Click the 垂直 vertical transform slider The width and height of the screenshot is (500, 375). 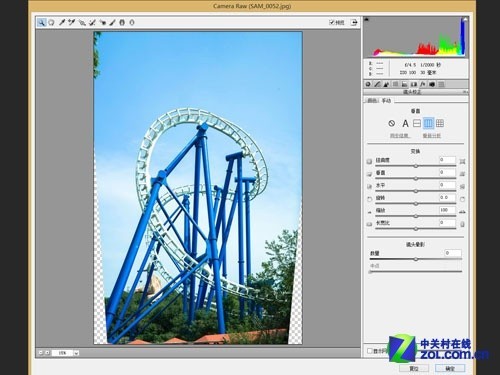(416, 178)
